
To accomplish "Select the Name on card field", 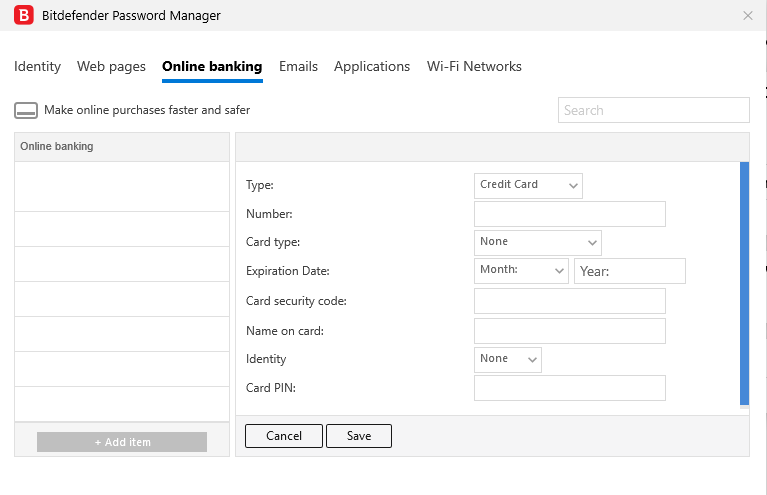I will pos(569,331).
